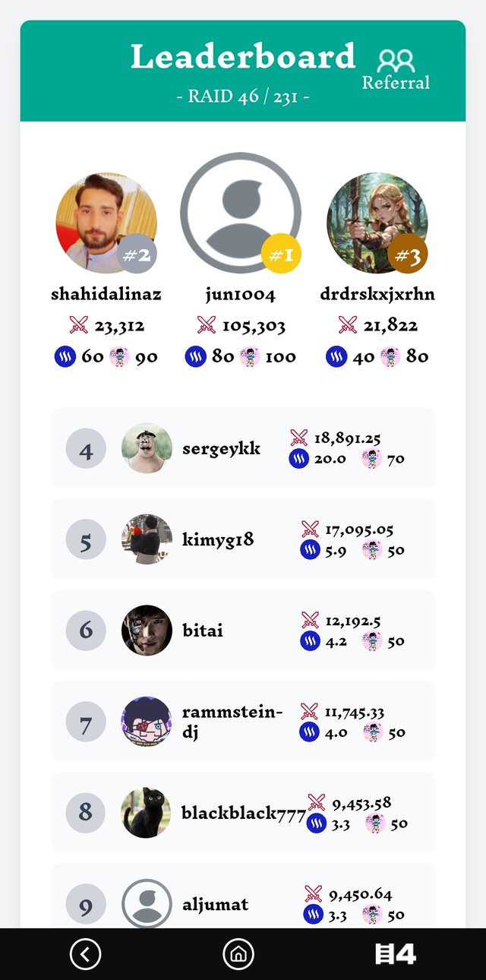Open the tabs counter showing 4
The width and height of the screenshot is (486, 980).
(x=396, y=954)
